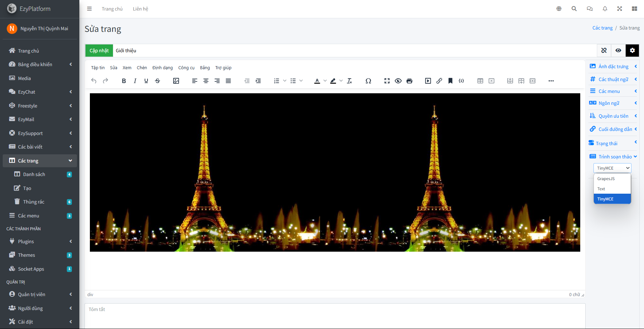
Task: Insert media with the play icon
Action: coord(428,81)
